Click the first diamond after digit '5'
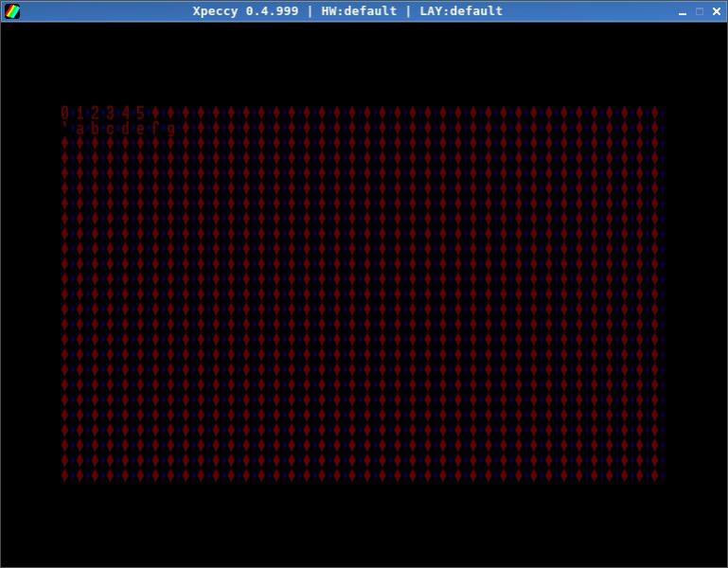Viewport: 728px width, 568px height. [156, 113]
